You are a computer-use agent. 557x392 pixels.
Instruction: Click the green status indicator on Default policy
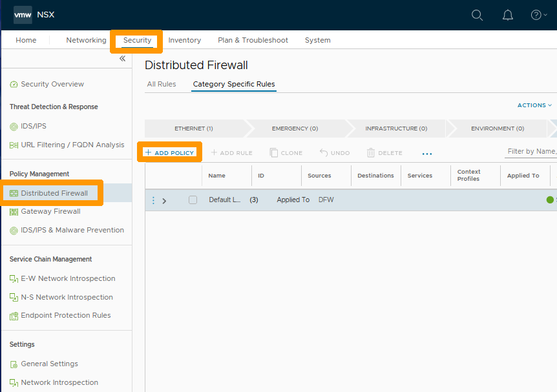point(549,200)
